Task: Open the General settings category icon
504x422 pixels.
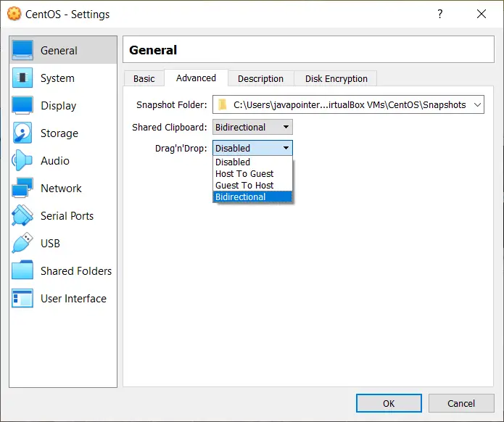Action: (22, 50)
